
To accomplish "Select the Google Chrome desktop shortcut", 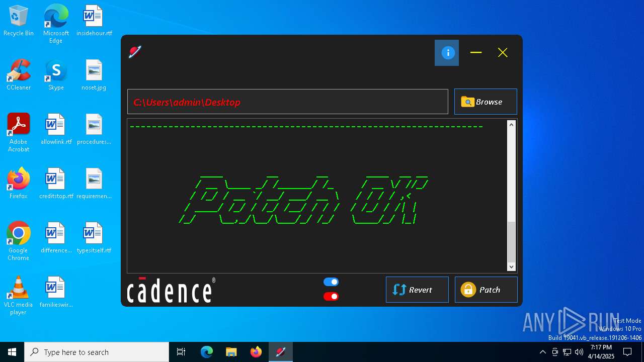I will coord(19,241).
